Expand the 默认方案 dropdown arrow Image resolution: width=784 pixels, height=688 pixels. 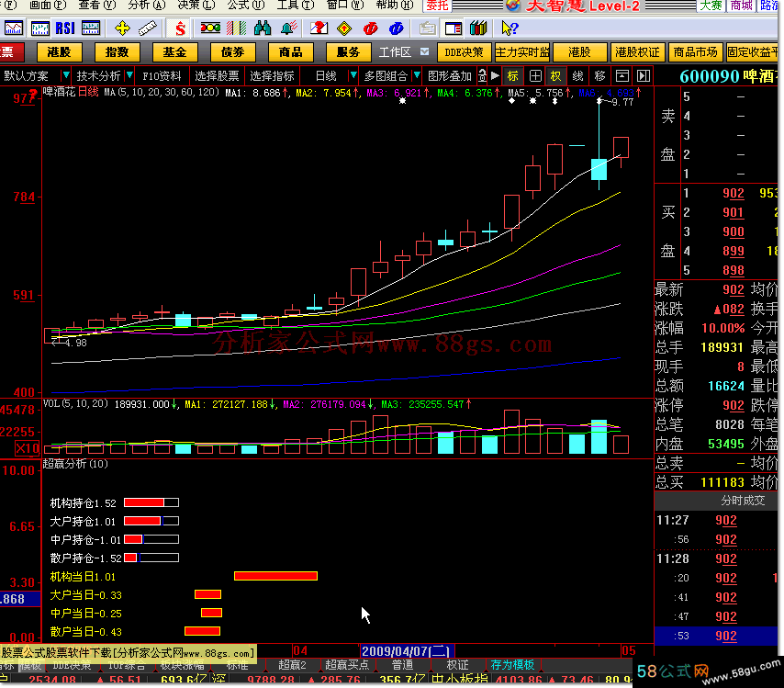click(x=65, y=75)
